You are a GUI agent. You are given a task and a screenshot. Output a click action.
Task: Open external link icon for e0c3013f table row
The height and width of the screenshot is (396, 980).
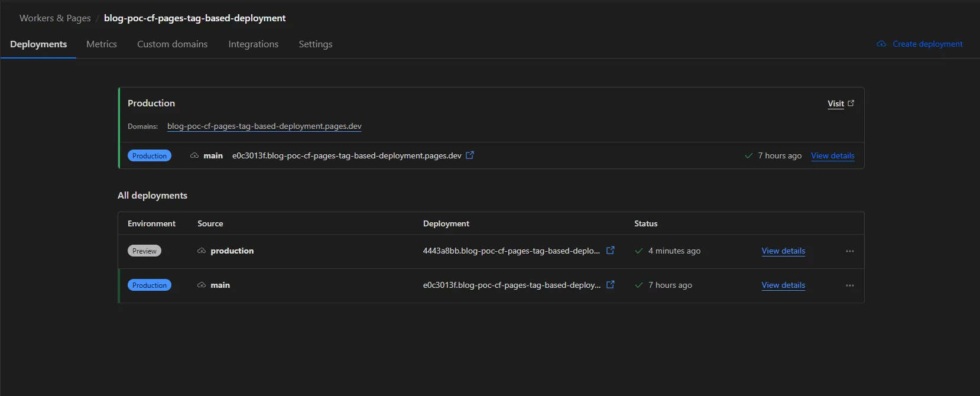tap(611, 285)
